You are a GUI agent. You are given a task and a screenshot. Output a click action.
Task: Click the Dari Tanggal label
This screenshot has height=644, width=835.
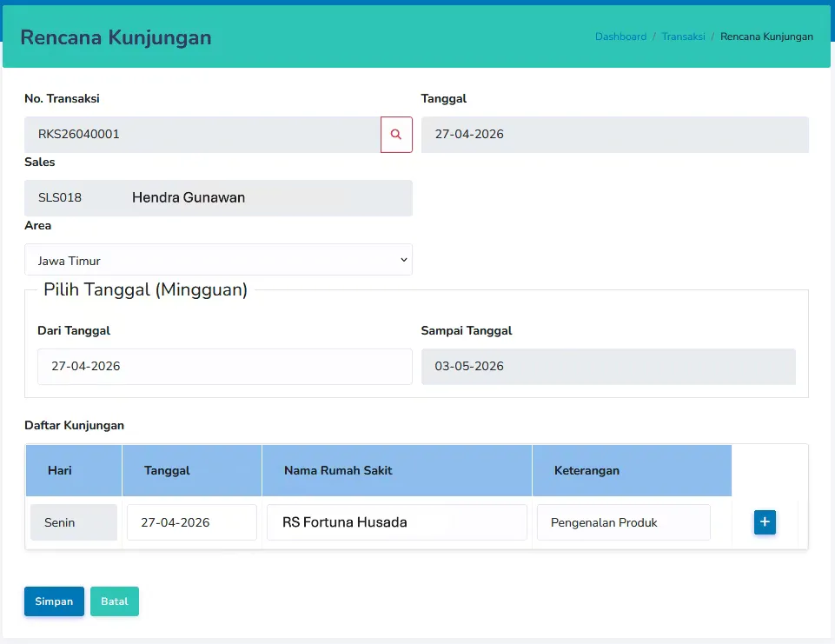coord(74,331)
